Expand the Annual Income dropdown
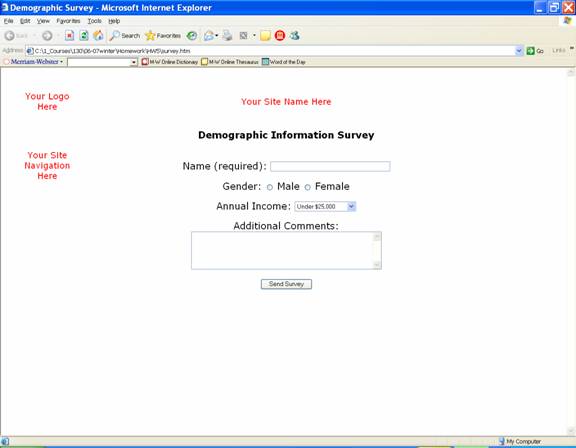This screenshot has width=576, height=448. [351, 207]
